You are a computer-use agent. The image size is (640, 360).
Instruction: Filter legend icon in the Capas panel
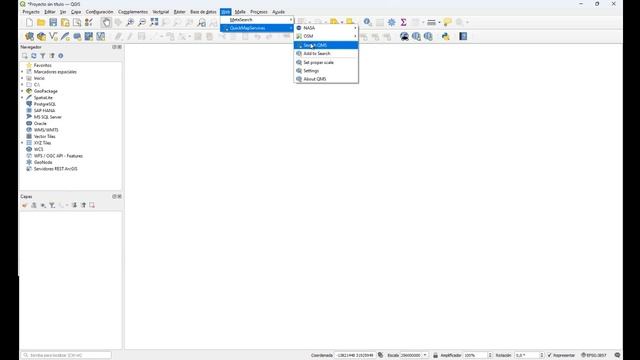pos(52,205)
